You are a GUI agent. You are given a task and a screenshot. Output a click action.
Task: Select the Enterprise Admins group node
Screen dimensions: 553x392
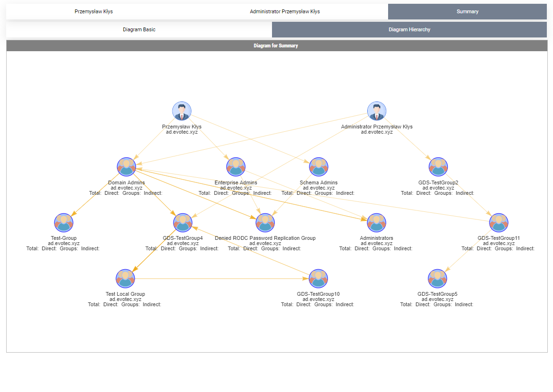(x=236, y=167)
